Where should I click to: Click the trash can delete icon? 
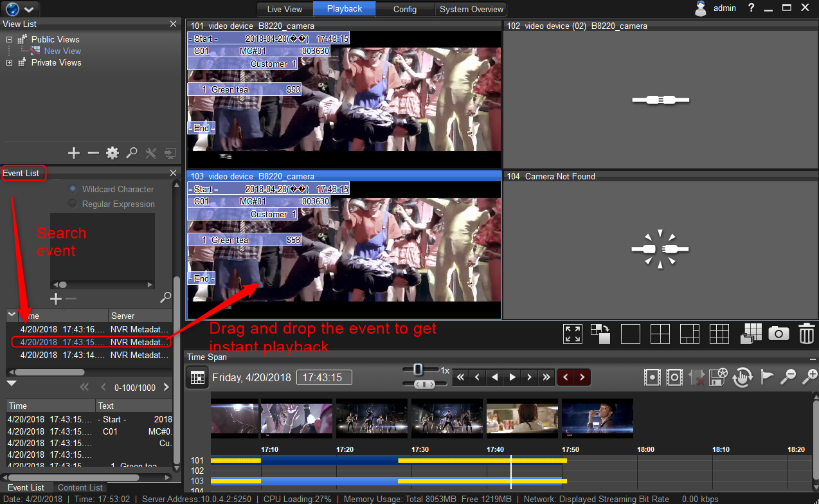point(806,334)
